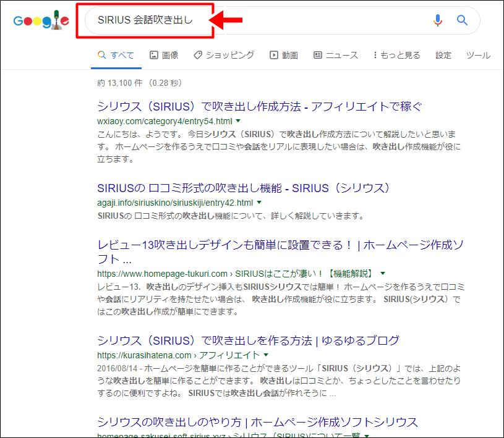Screen dimensions: 504x438
Task: Expand dropdown arrow beside wxiaoy.com URL
Action: pyautogui.click(x=238, y=121)
